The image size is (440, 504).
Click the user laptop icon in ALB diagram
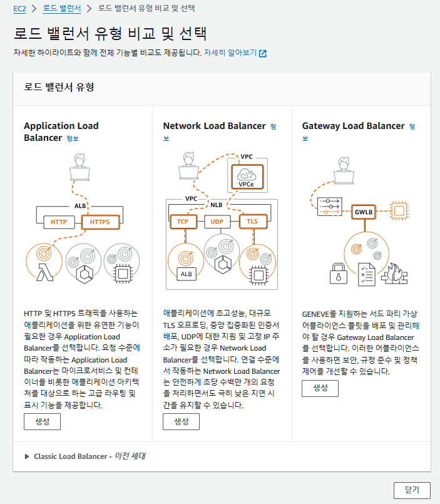[79, 167]
